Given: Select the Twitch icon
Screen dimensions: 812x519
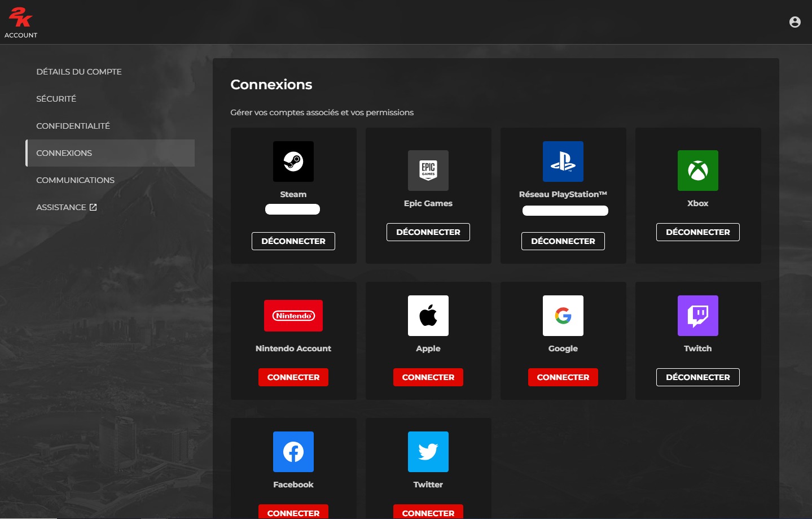Looking at the screenshot, I should coord(697,316).
